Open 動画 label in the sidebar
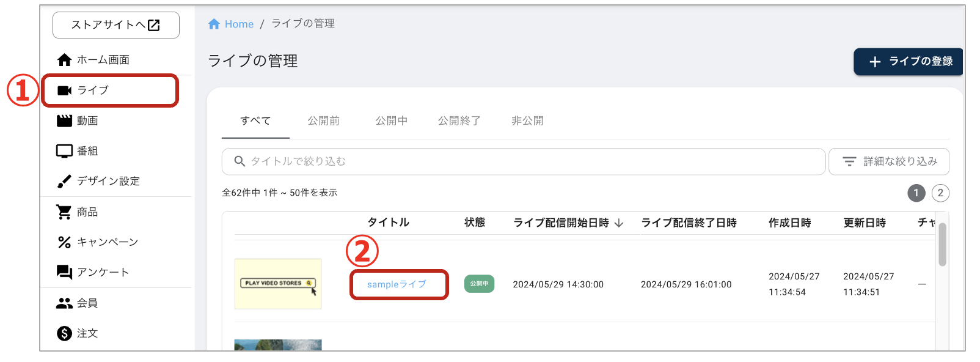 tap(87, 121)
